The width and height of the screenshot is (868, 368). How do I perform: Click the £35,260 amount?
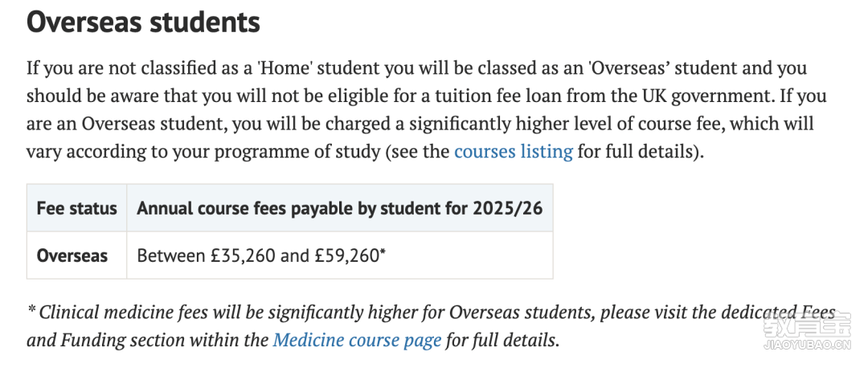(x=244, y=256)
